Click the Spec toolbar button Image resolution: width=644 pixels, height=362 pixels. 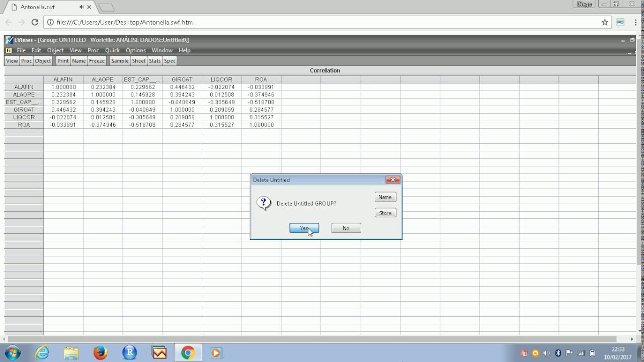click(170, 61)
